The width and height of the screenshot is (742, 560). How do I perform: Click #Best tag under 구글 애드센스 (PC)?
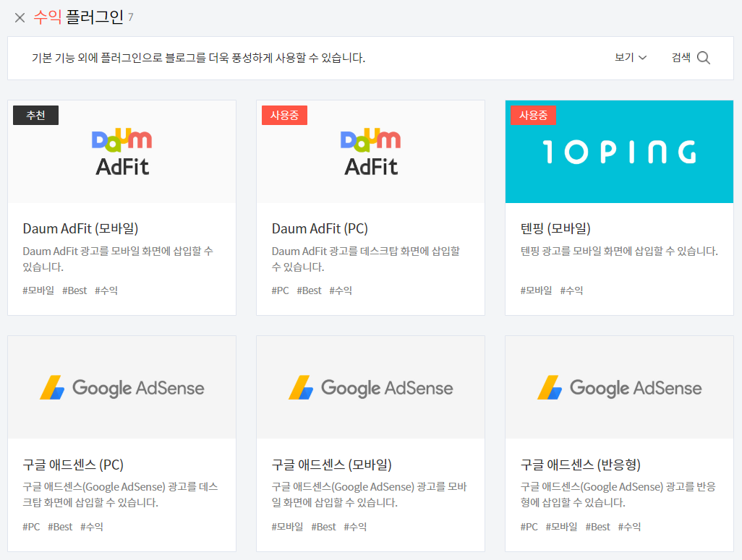tap(61, 527)
